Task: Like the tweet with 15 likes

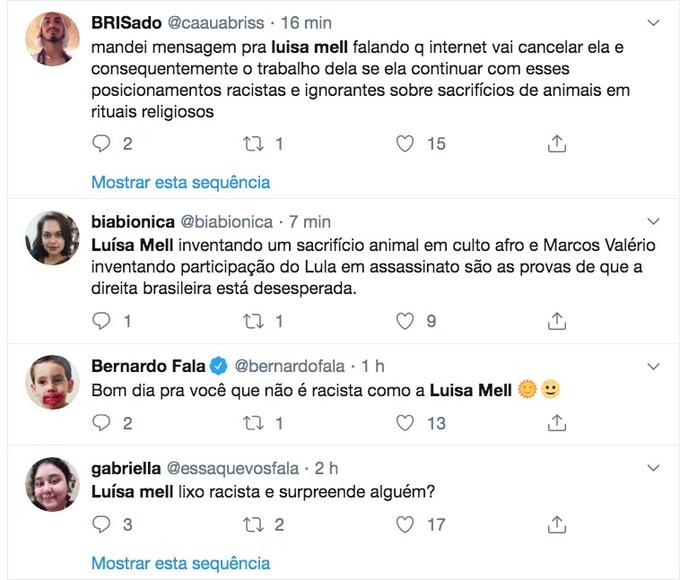Action: click(x=405, y=144)
